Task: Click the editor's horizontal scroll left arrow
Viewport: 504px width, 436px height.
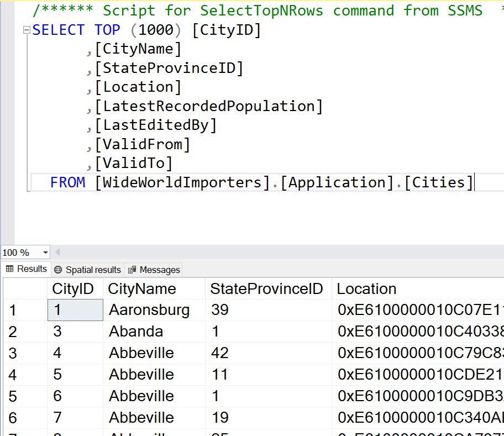Action: tap(57, 252)
